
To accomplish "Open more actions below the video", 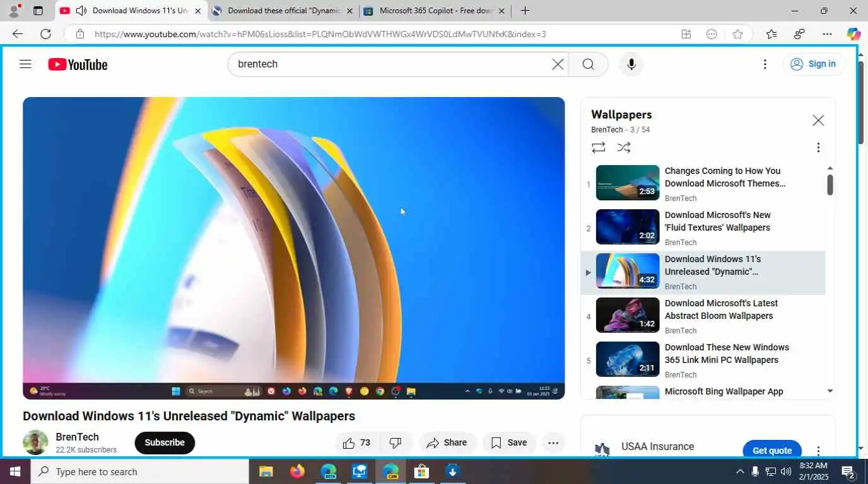I will [x=553, y=442].
